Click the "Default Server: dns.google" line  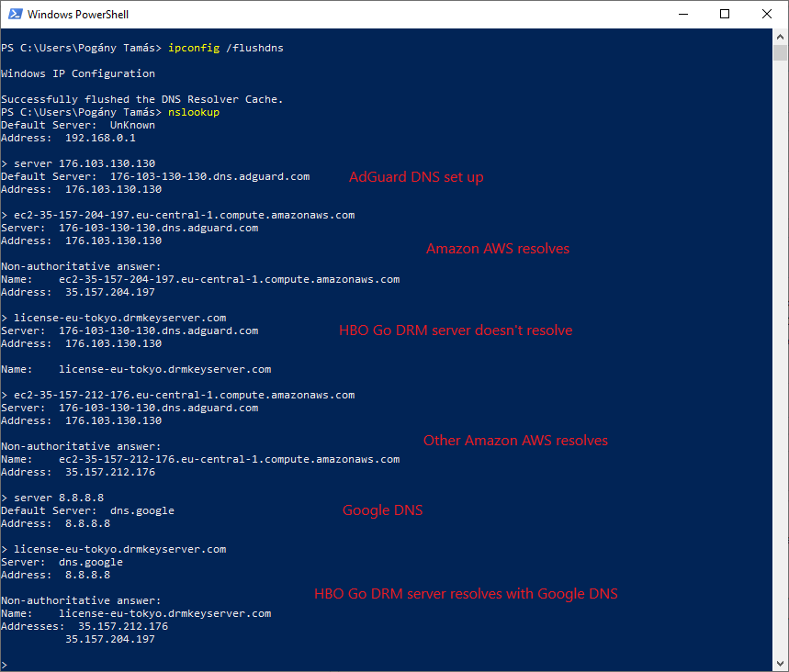87,510
